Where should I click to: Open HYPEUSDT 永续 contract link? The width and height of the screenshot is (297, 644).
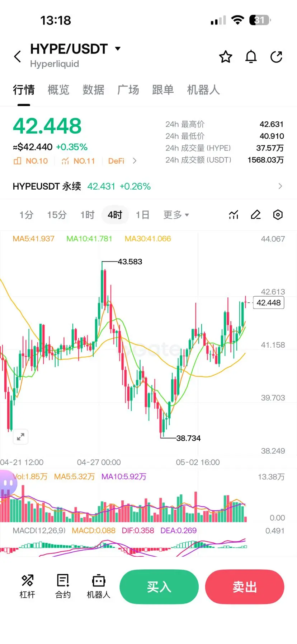(82, 186)
